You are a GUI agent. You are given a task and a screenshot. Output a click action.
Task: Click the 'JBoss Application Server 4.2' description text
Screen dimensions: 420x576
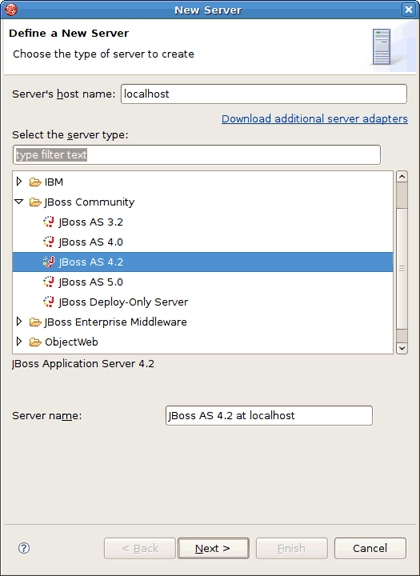(x=83, y=364)
